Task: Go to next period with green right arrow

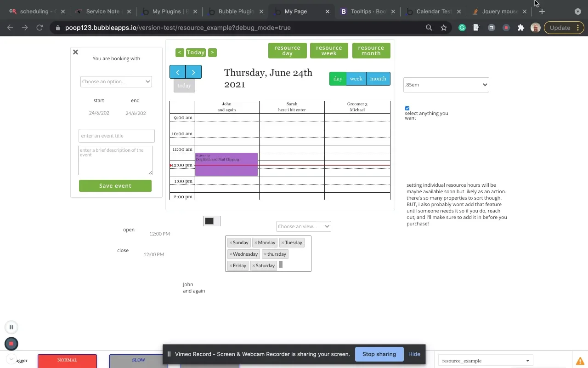Action: pos(212,52)
